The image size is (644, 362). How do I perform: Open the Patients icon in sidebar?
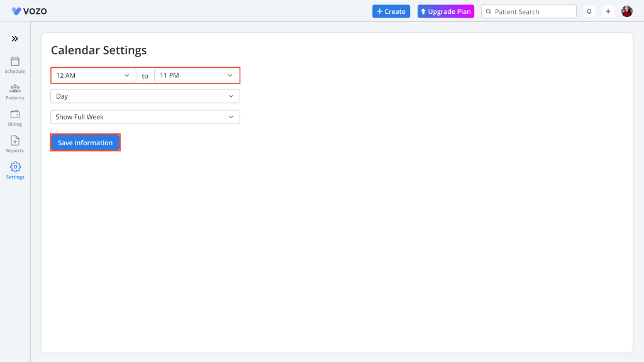pos(15,88)
